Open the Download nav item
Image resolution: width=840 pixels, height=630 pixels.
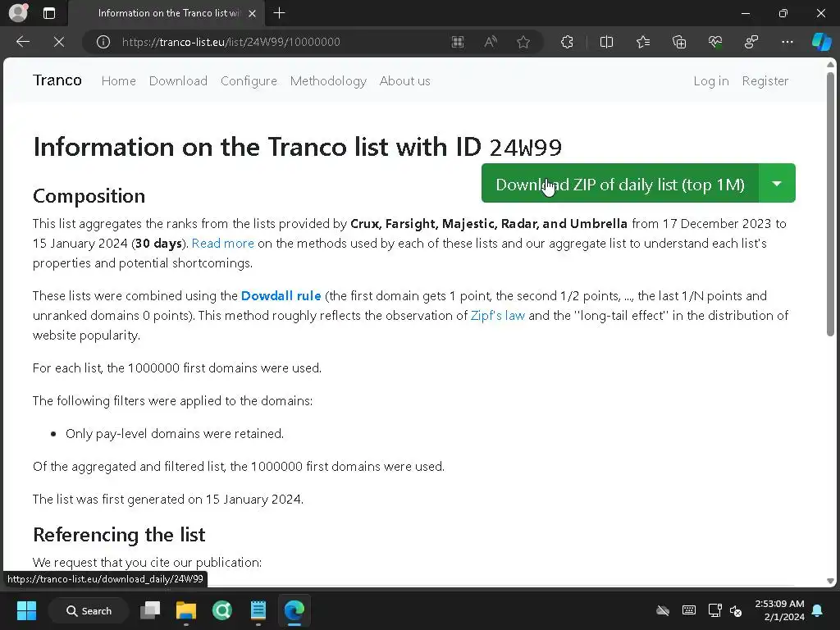pyautogui.click(x=178, y=81)
